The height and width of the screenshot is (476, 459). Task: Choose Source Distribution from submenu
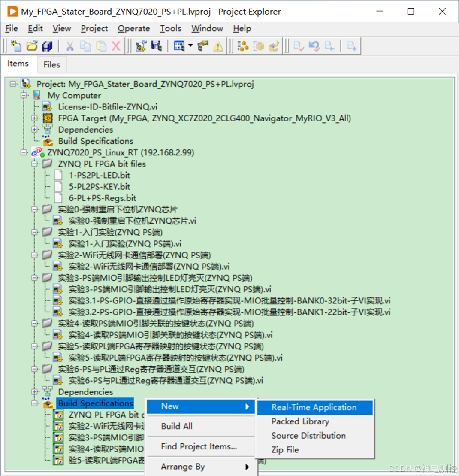coord(314,436)
